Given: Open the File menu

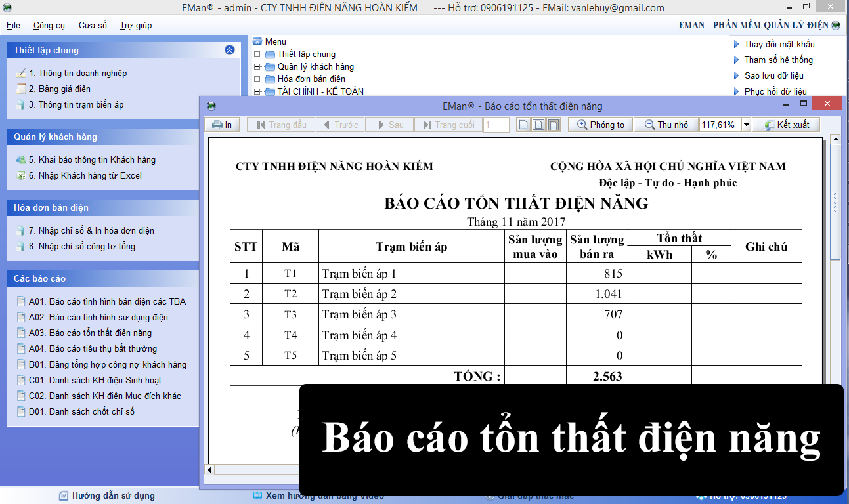Looking at the screenshot, I should pos(13,25).
